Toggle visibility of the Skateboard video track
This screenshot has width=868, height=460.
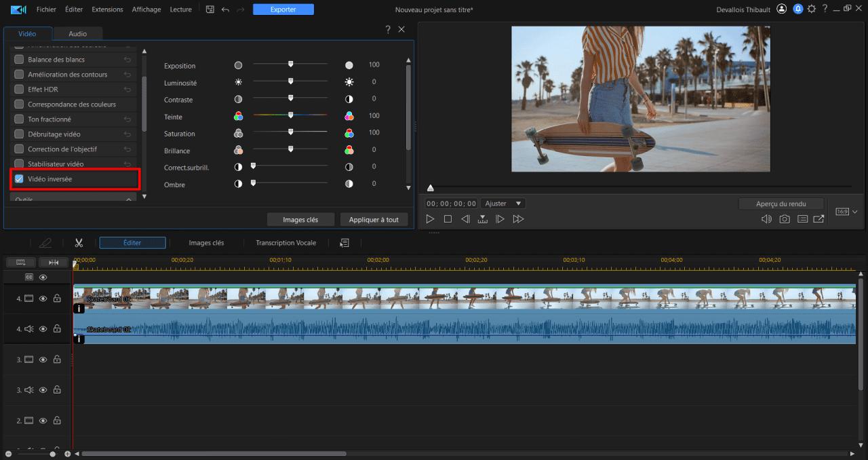[x=43, y=299]
